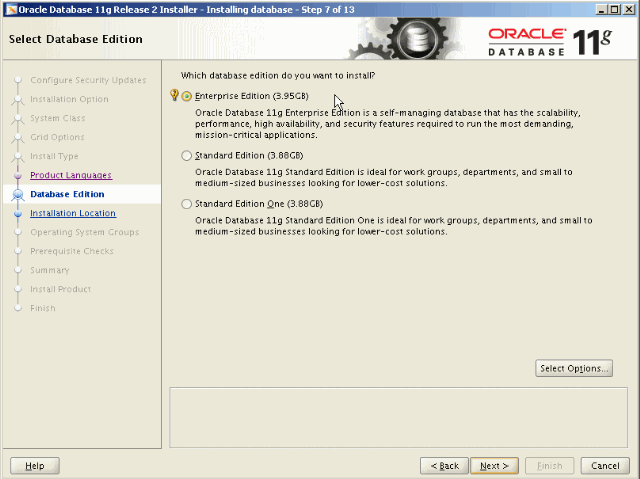Click the 'Grid Options' step text

pyautogui.click(x=57, y=137)
